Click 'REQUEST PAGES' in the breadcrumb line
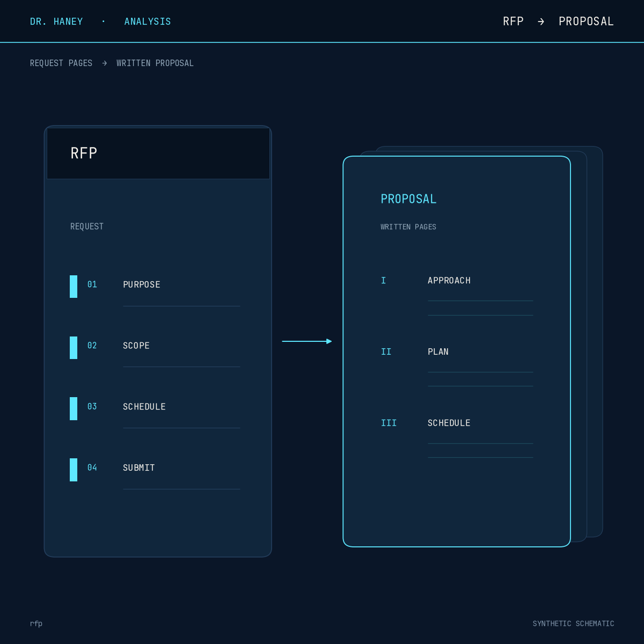Image resolution: width=644 pixels, height=644 pixels. pyautogui.click(x=61, y=63)
